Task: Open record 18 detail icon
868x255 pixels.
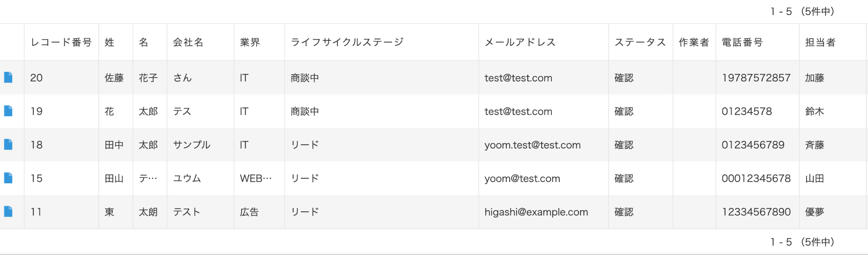Action: coord(8,144)
